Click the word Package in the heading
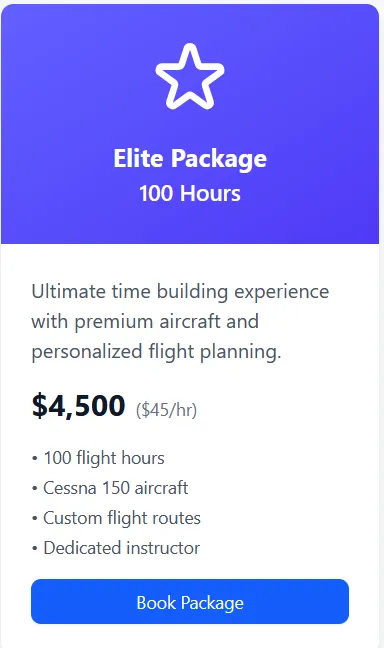 coord(219,160)
